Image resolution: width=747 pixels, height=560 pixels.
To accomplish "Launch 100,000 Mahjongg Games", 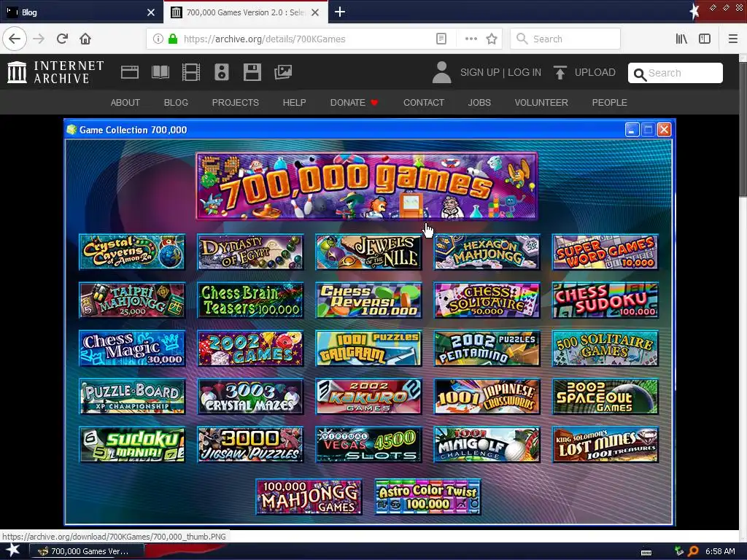I will 309,497.
